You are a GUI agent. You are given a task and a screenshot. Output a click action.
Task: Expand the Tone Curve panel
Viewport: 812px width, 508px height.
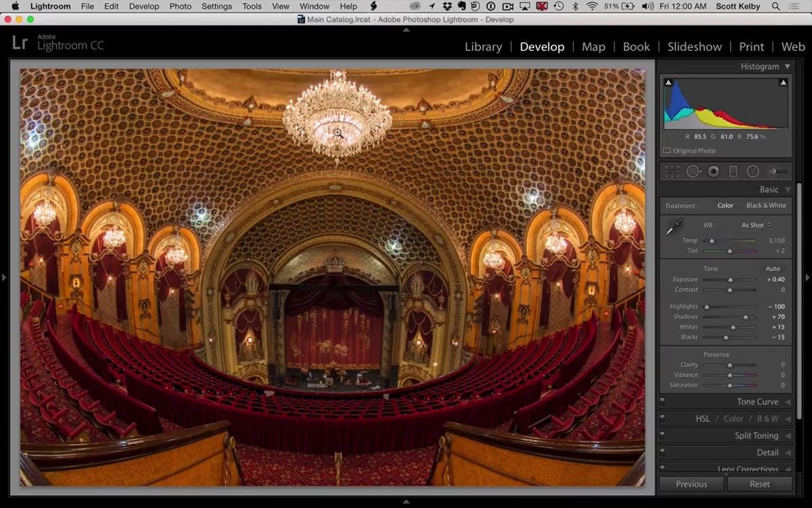(788, 402)
